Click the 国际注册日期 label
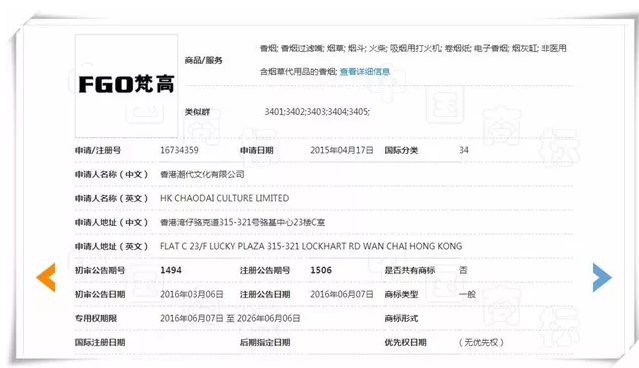The width and height of the screenshot is (639, 368). 100,342
